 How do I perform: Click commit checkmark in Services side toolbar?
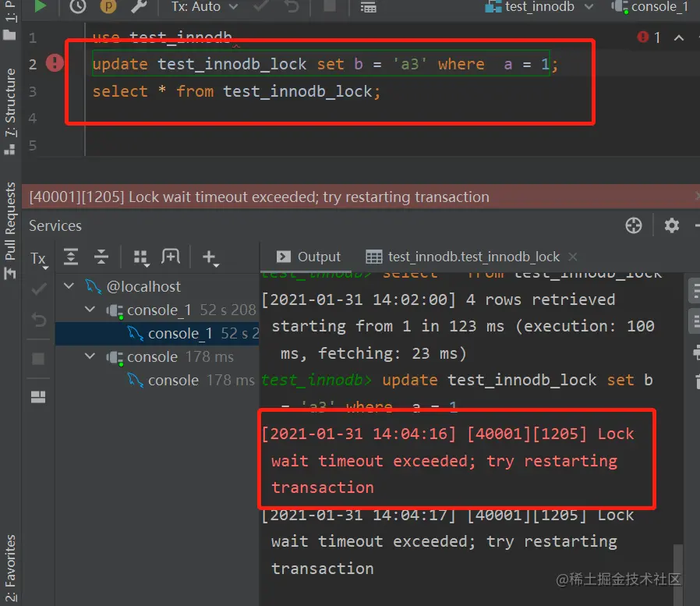pos(39,289)
